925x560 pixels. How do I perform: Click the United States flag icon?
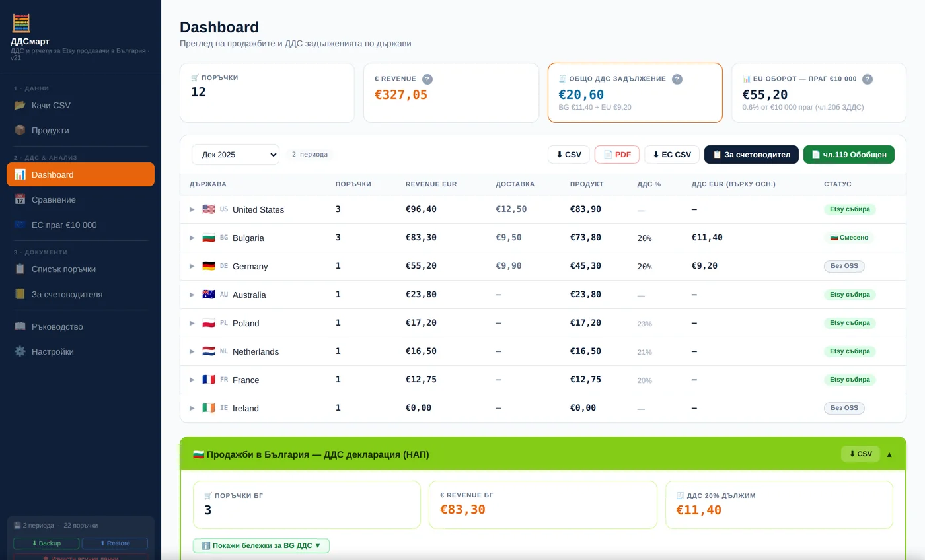coord(209,209)
